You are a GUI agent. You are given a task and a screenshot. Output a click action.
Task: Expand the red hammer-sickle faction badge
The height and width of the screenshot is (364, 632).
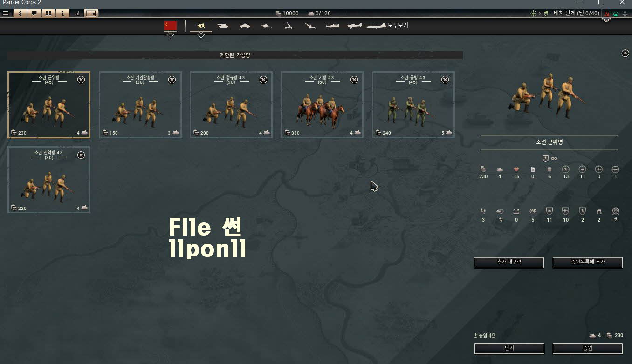click(606, 14)
